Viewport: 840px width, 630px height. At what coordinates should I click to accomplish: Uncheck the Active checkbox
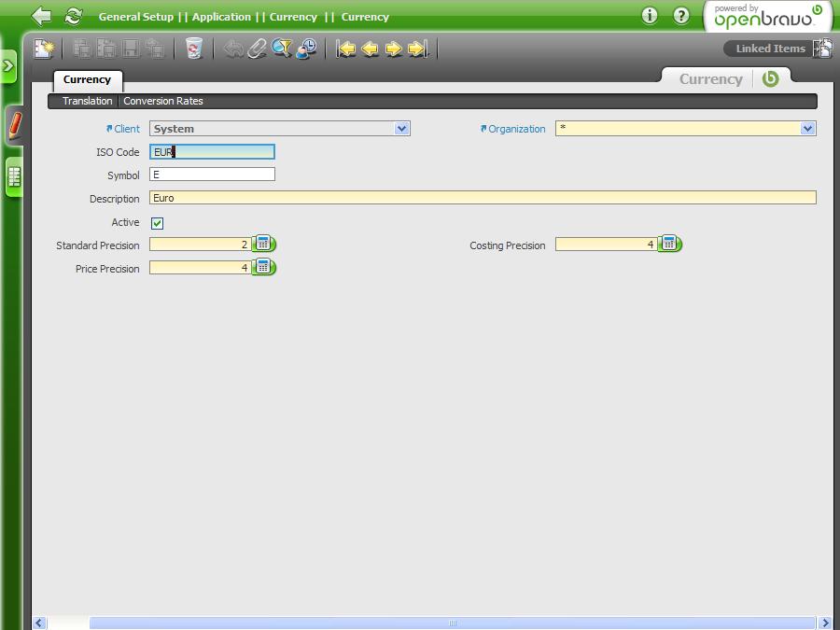[x=157, y=223]
